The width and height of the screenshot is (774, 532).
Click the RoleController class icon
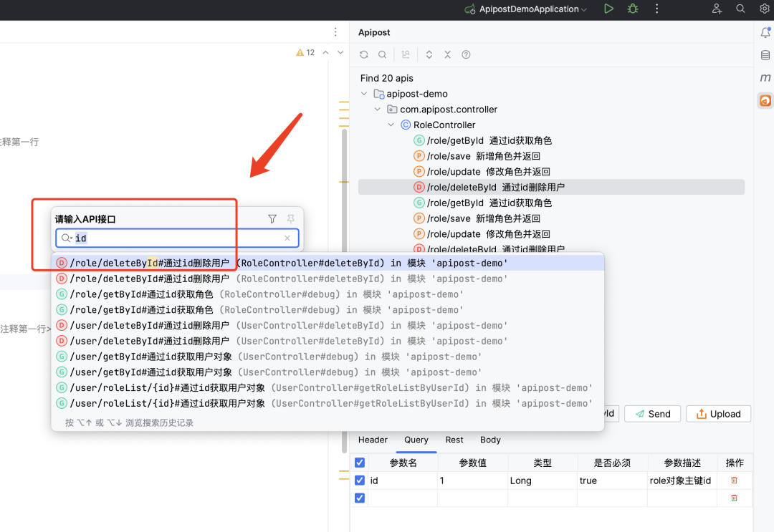pos(405,125)
